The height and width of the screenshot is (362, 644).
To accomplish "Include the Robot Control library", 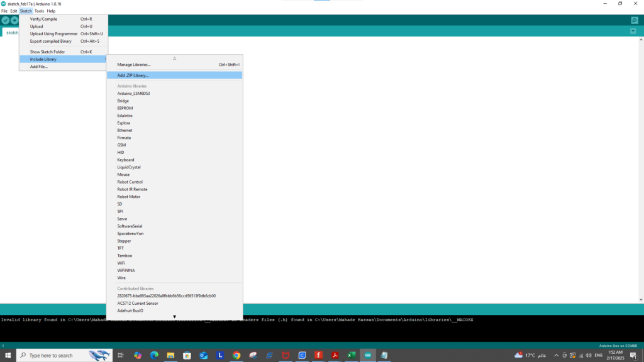I will pyautogui.click(x=175, y=182).
